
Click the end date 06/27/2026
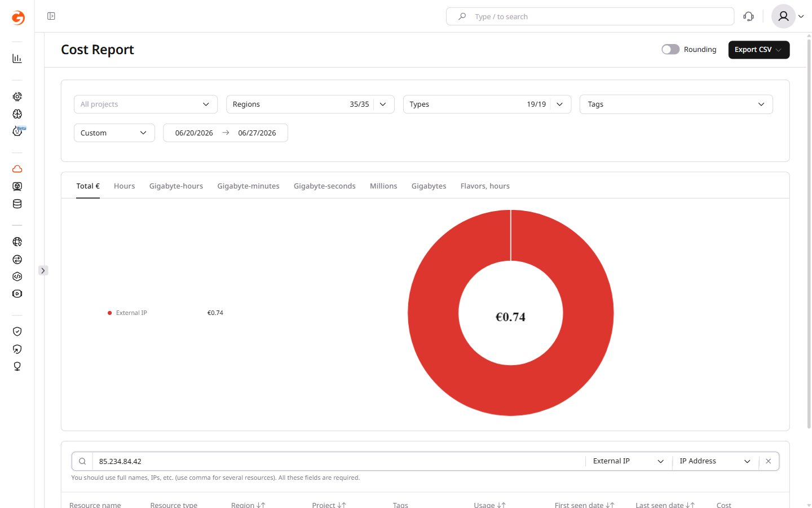257,133
